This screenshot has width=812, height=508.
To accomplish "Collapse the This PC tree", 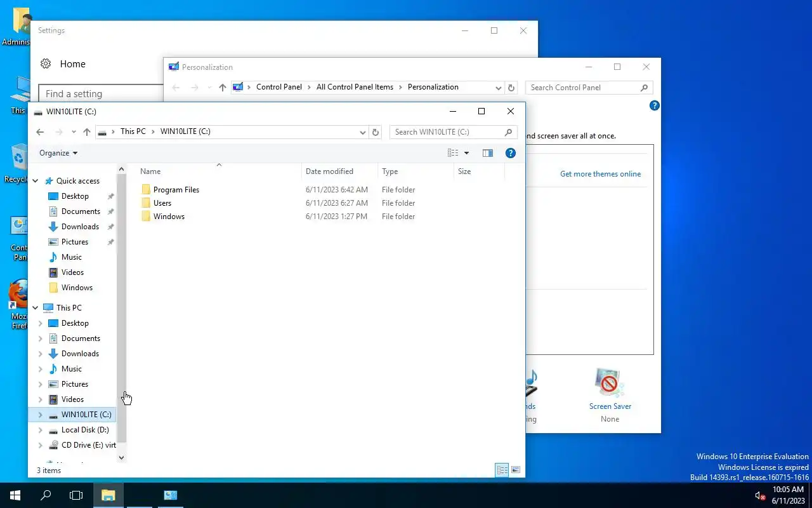I will (x=36, y=308).
